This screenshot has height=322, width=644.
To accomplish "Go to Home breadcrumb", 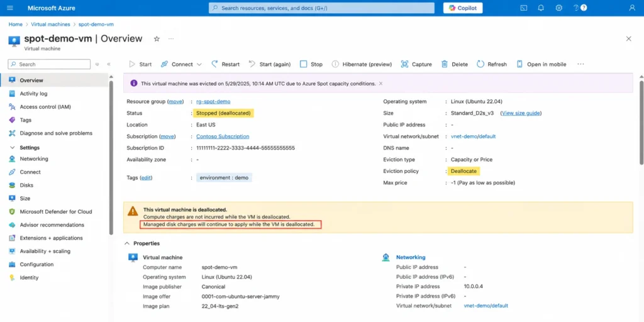I will (x=16, y=25).
